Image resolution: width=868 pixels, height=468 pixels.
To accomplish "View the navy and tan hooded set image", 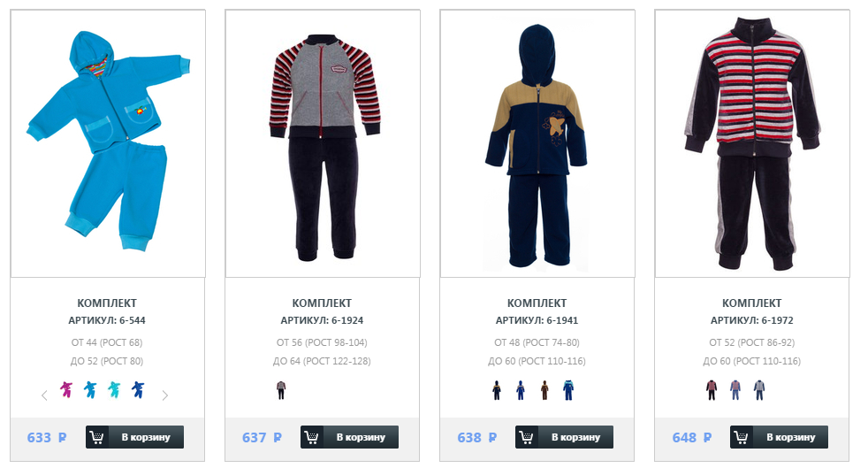I will pos(537,143).
